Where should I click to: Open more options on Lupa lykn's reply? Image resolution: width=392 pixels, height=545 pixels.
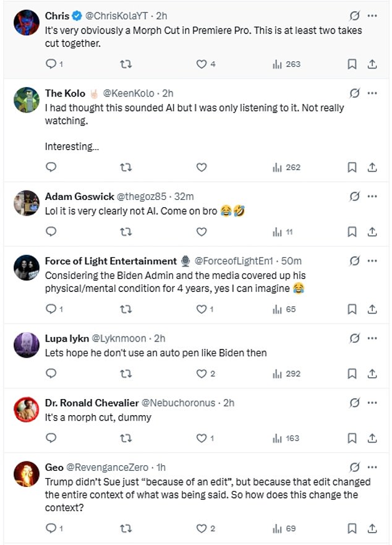(372, 338)
